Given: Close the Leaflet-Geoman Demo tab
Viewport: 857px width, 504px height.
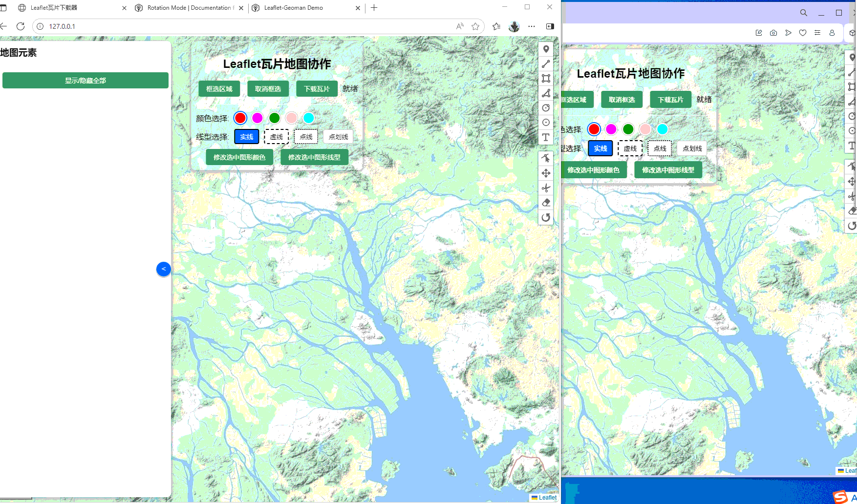Looking at the screenshot, I should click(x=358, y=8).
